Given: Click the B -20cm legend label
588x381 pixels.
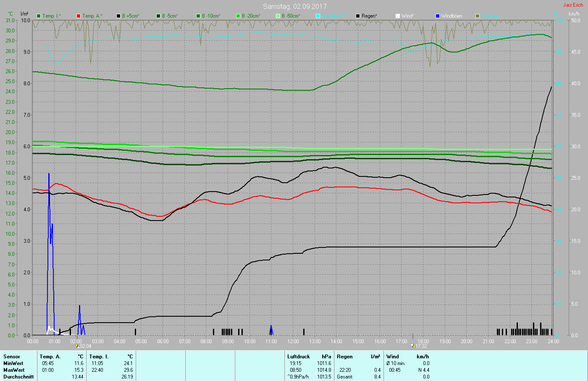Looking at the screenshot, I should tap(251, 16).
